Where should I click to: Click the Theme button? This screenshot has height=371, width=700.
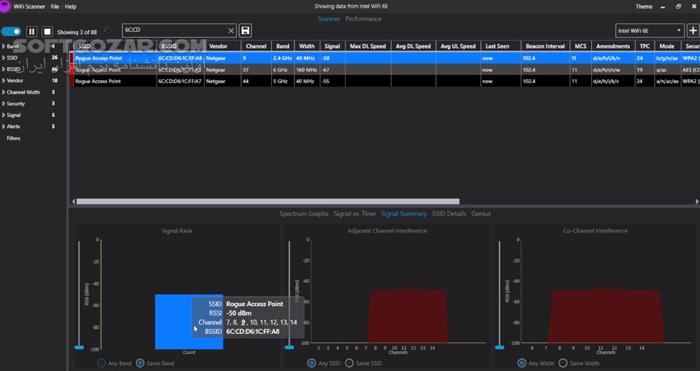tap(644, 7)
